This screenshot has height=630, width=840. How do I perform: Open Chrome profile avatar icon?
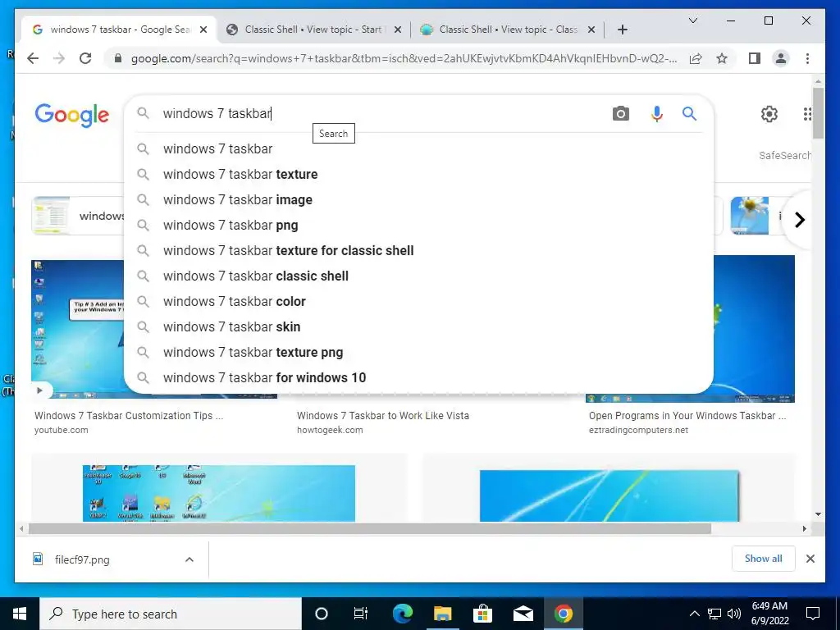pyautogui.click(x=781, y=58)
